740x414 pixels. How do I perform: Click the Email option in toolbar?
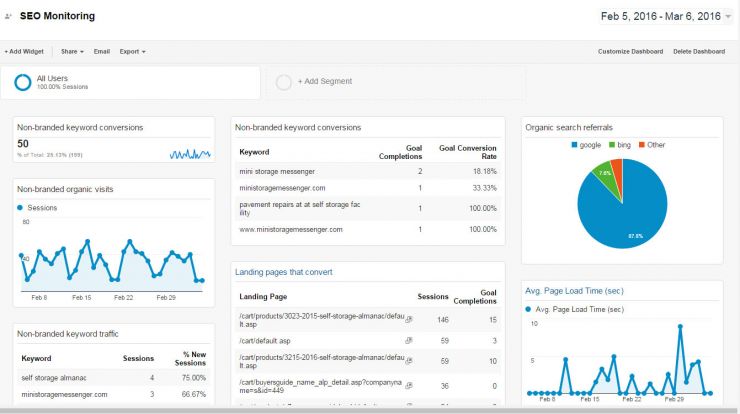101,51
